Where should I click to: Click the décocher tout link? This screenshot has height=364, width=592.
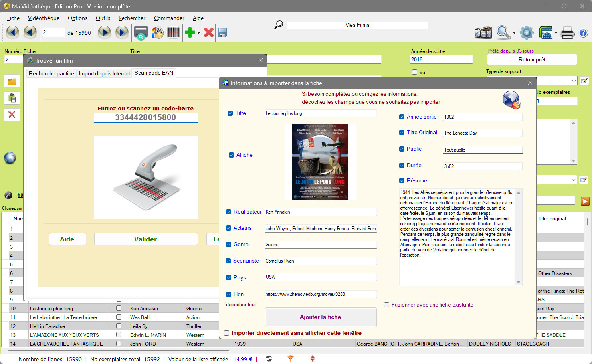coord(240,305)
